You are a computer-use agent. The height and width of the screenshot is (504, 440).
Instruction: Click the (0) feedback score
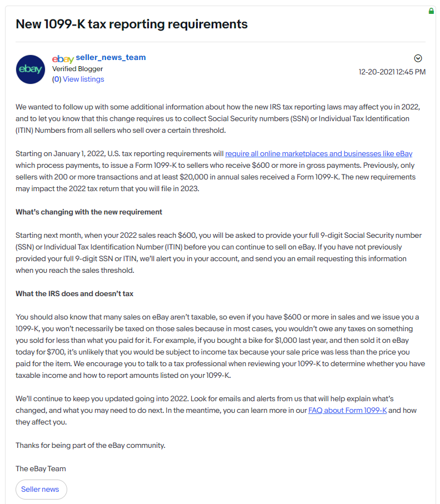[56, 79]
